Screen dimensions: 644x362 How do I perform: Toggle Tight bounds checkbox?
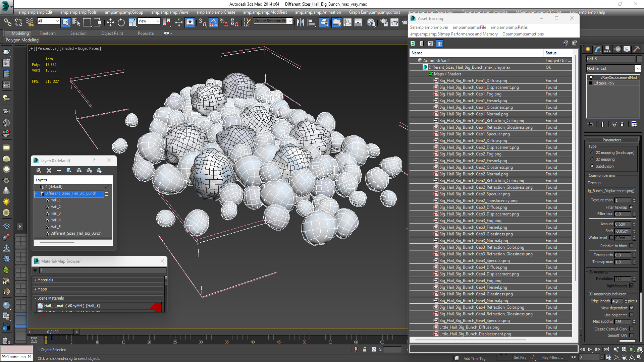coord(631,286)
